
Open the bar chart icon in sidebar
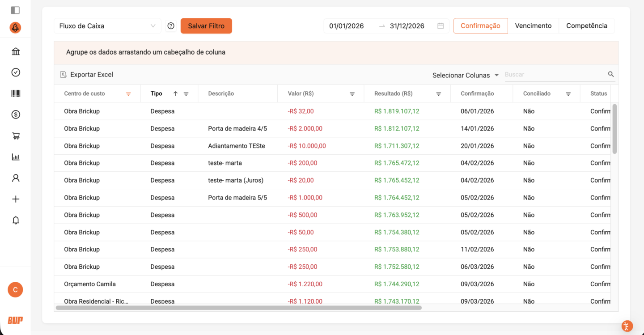(x=16, y=157)
